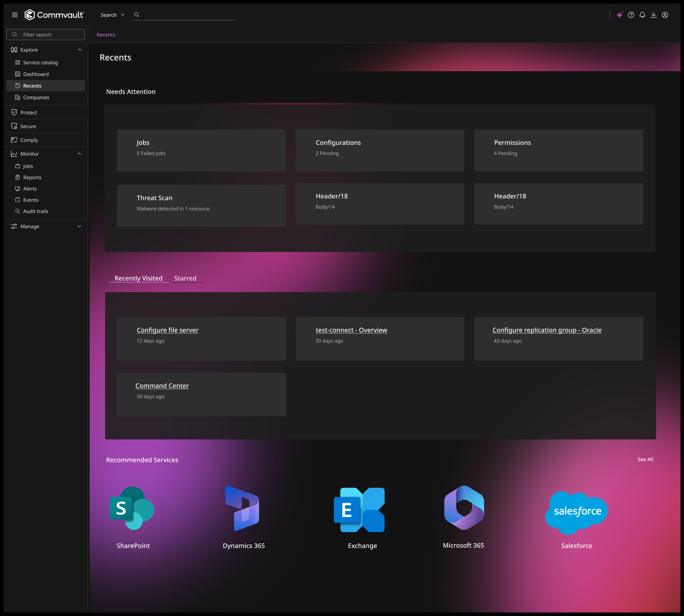Image resolution: width=684 pixels, height=616 pixels.
Task: Switch to the Recently Visited tab
Action: click(139, 278)
